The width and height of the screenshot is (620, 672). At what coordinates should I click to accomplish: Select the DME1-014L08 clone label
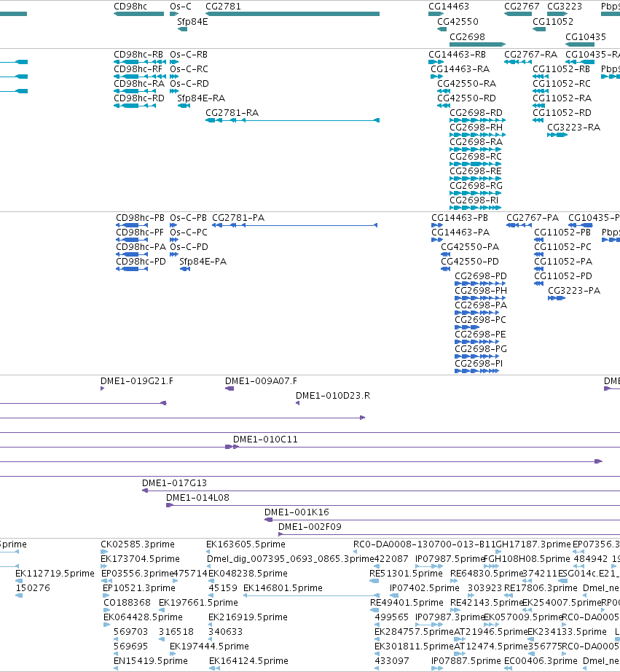[x=197, y=498]
